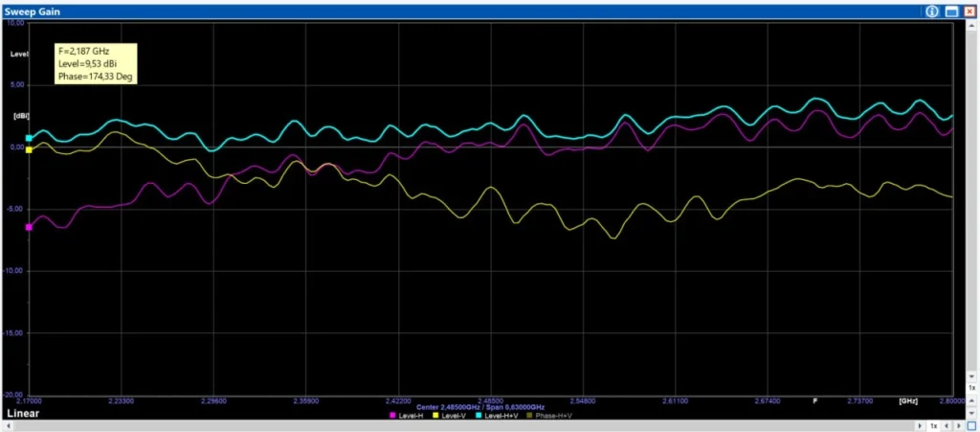Select the cyan Level-H+V legend entry
The height and width of the screenshot is (432, 980).
click(498, 415)
